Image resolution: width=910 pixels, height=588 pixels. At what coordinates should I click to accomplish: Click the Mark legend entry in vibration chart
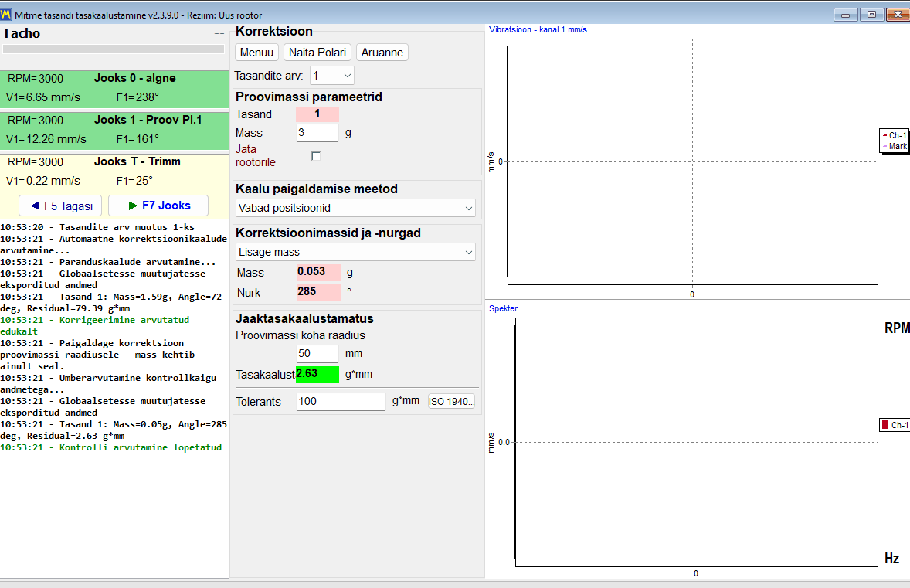895,146
